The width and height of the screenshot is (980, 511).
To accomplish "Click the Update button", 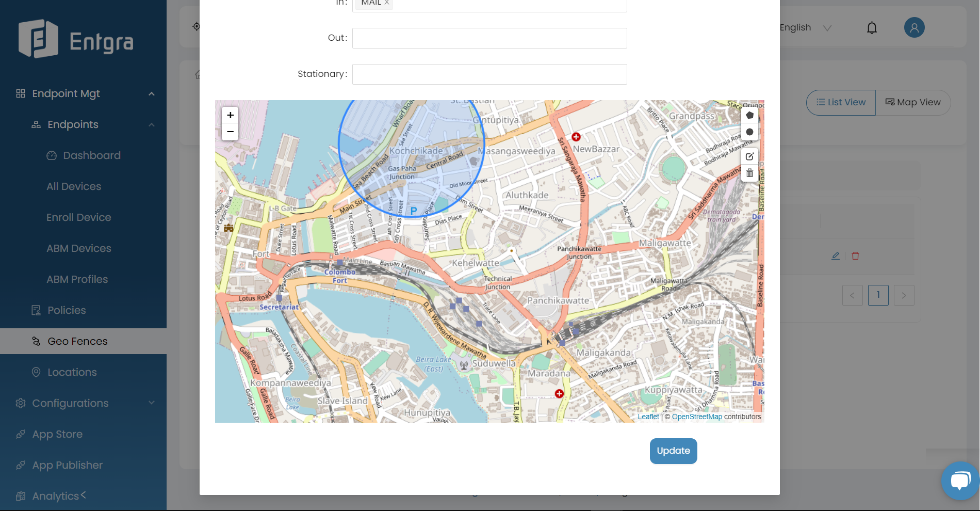I will (673, 451).
